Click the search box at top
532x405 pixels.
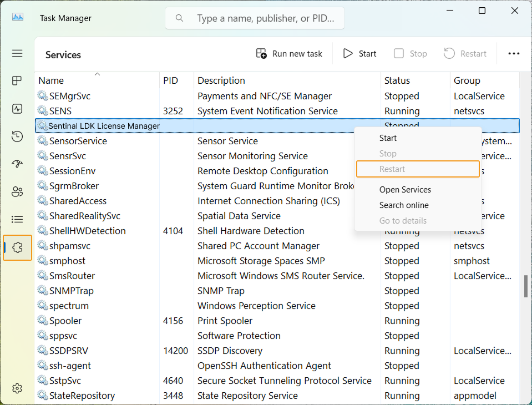click(x=255, y=18)
